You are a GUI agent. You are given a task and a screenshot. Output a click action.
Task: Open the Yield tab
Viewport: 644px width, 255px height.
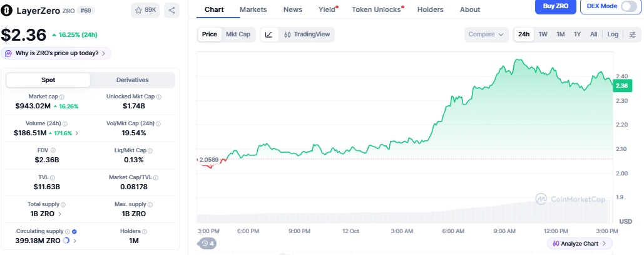click(x=327, y=9)
